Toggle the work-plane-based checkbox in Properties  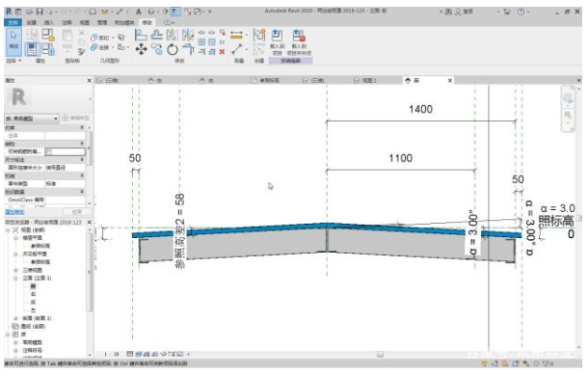tap(49, 151)
